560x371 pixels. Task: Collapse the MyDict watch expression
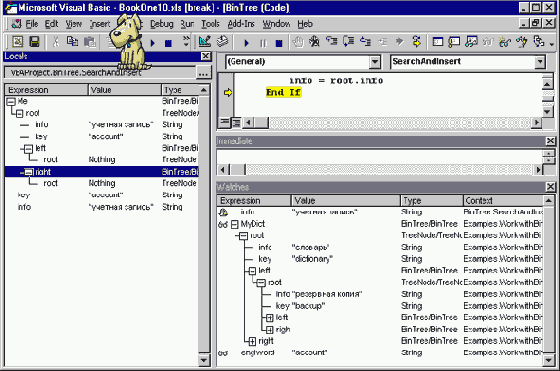pos(234,225)
